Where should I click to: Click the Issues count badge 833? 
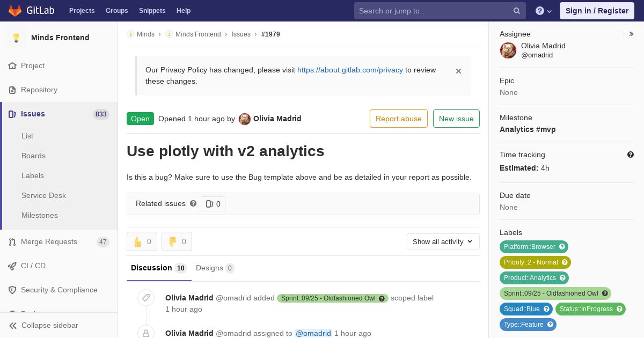pyautogui.click(x=101, y=114)
